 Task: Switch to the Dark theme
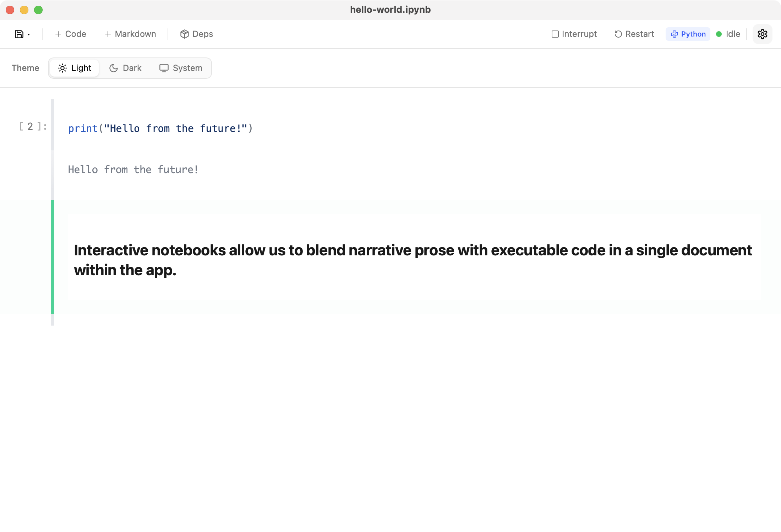click(125, 68)
